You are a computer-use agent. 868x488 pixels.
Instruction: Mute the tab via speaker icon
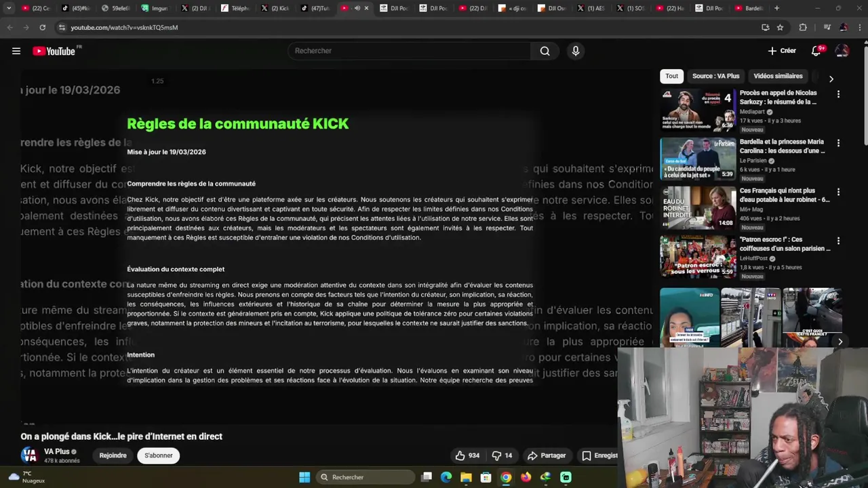[357, 8]
